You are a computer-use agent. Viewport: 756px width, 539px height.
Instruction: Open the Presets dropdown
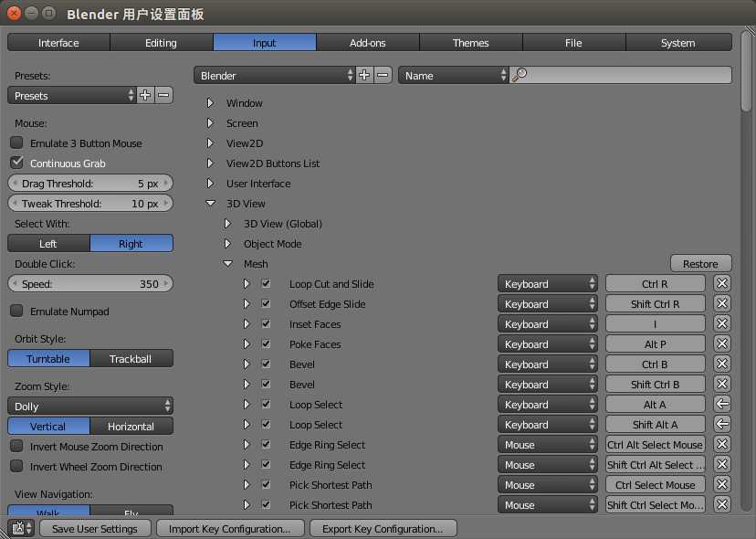pos(72,96)
